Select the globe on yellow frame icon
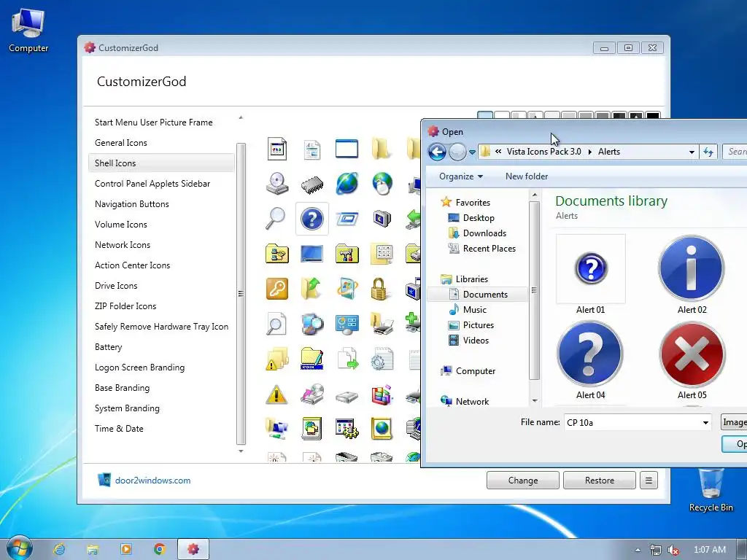This screenshot has width=747, height=560. [382, 429]
